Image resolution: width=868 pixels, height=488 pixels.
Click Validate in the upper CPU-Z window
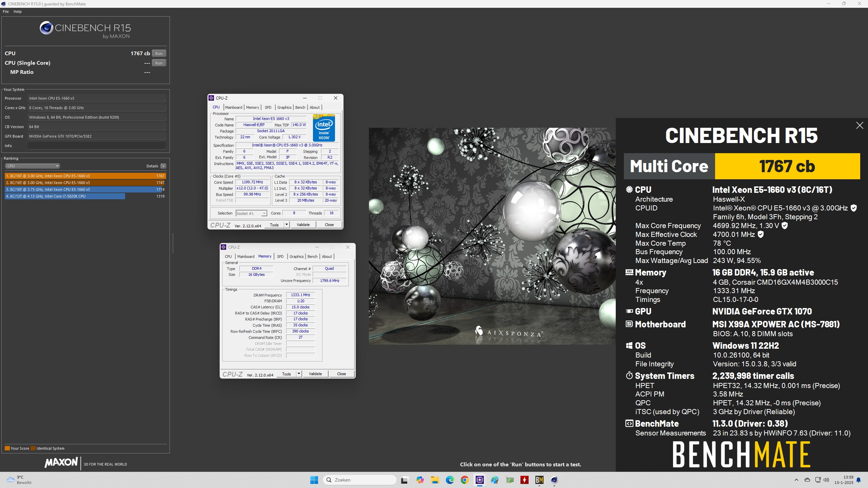click(x=303, y=225)
